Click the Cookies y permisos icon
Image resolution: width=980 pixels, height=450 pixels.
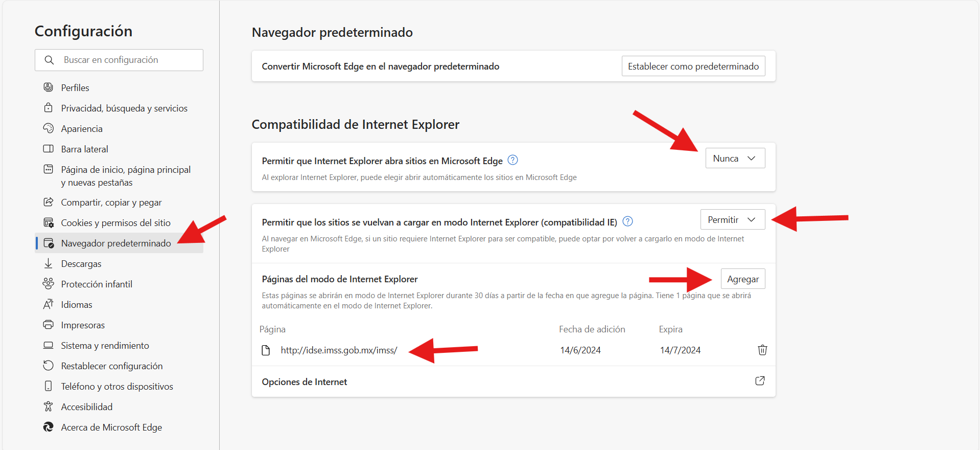[49, 222]
